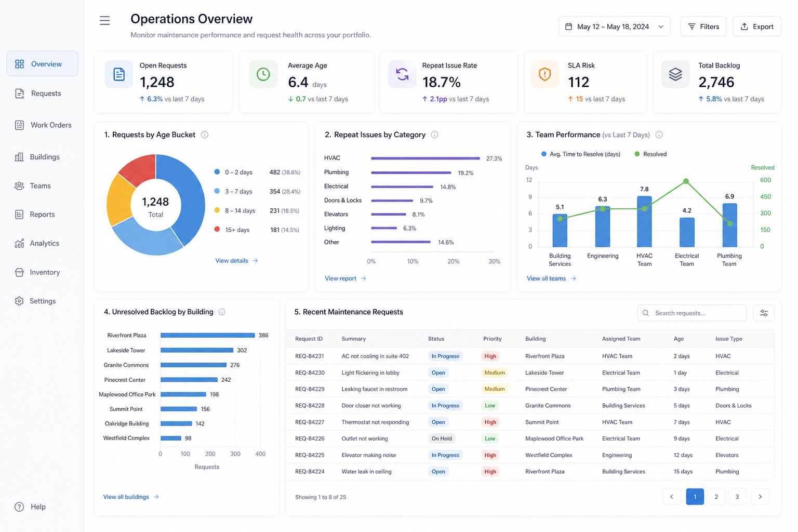Click the HVAC repeat issues bar

pos(425,158)
